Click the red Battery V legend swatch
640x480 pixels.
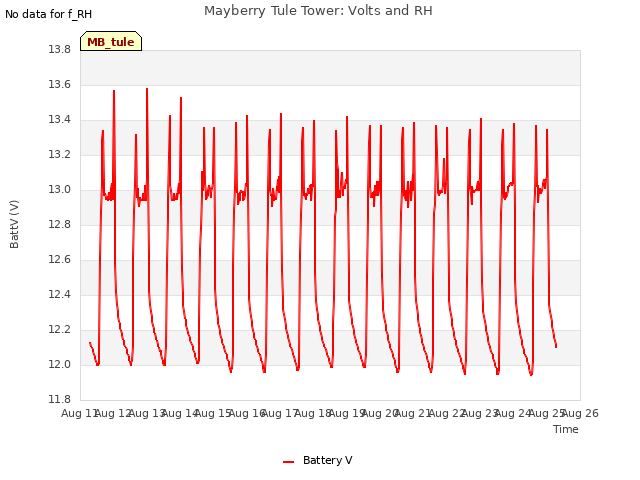click(x=289, y=462)
